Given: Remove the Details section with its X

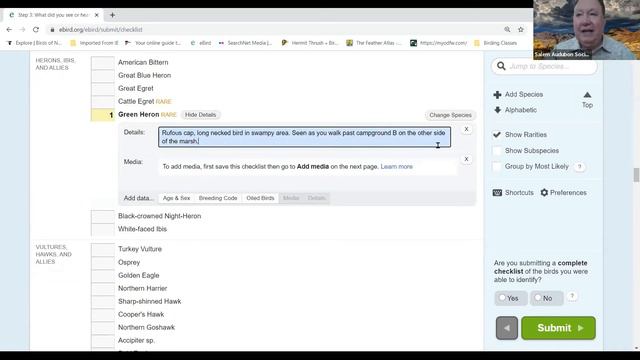Looking at the screenshot, I should [x=466, y=129].
